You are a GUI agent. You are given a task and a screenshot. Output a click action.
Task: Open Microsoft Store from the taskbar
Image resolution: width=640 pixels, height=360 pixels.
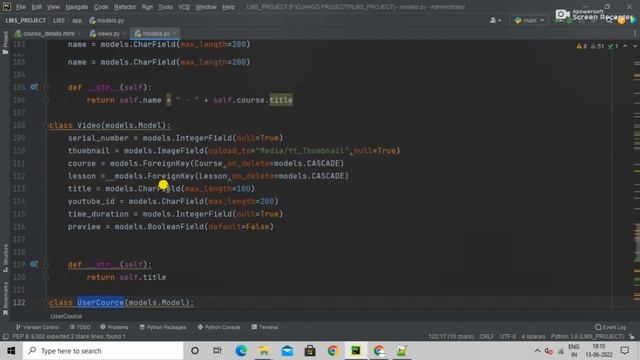(310, 351)
